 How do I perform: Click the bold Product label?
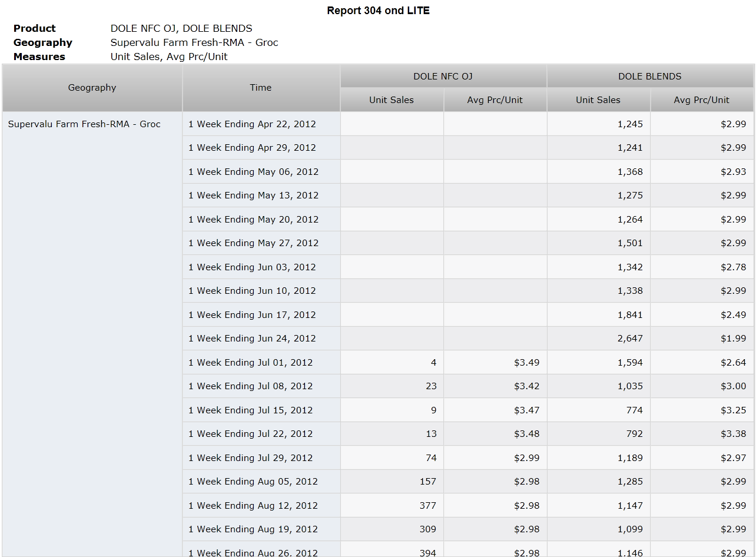point(35,28)
